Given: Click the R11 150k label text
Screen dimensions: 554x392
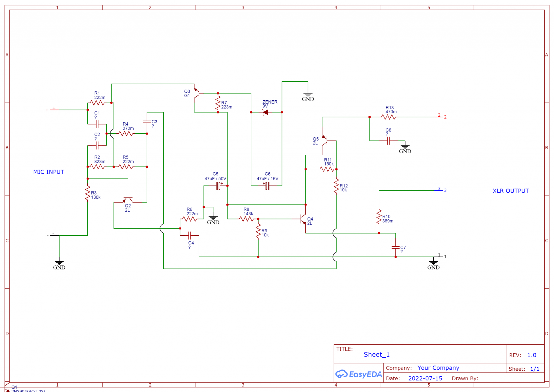Looking at the screenshot, I should click(x=329, y=162).
